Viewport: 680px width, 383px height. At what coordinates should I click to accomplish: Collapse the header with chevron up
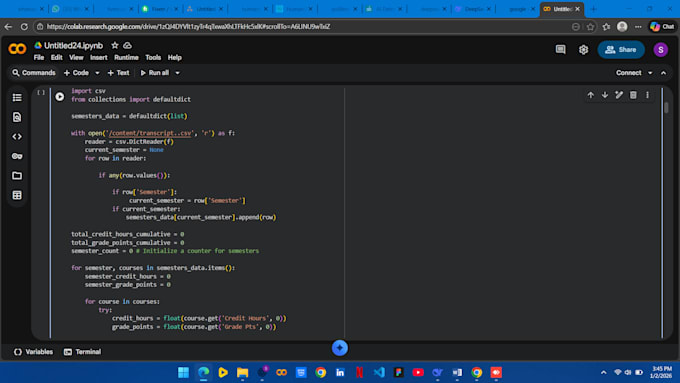click(x=664, y=73)
